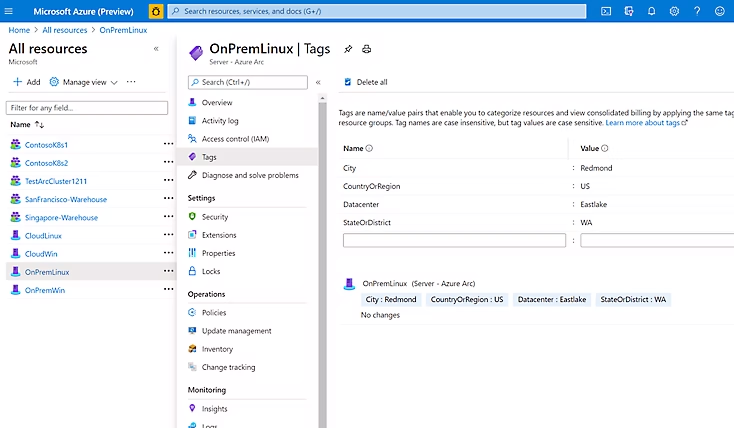Open the notifications bell
The image size is (734, 428).
[x=651, y=11]
